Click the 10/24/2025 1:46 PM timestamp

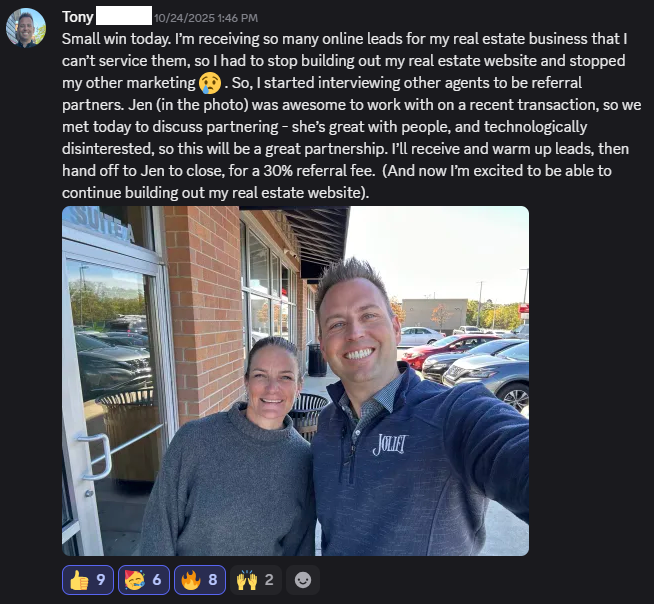pos(206,18)
